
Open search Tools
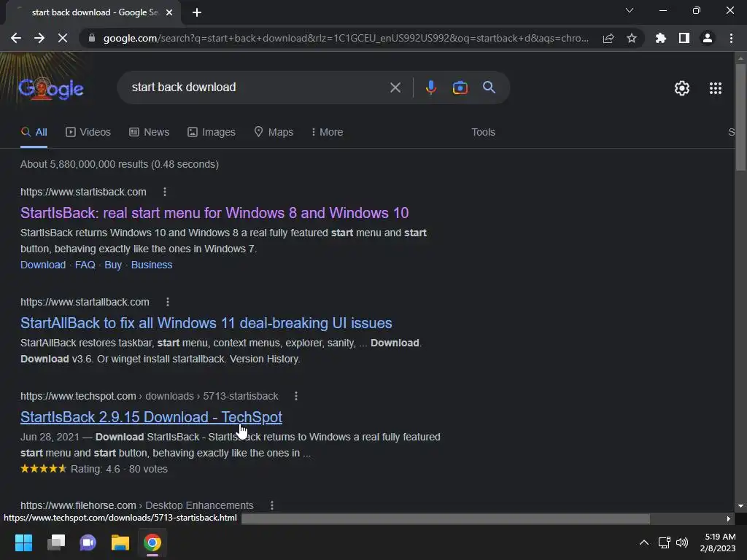click(x=483, y=133)
